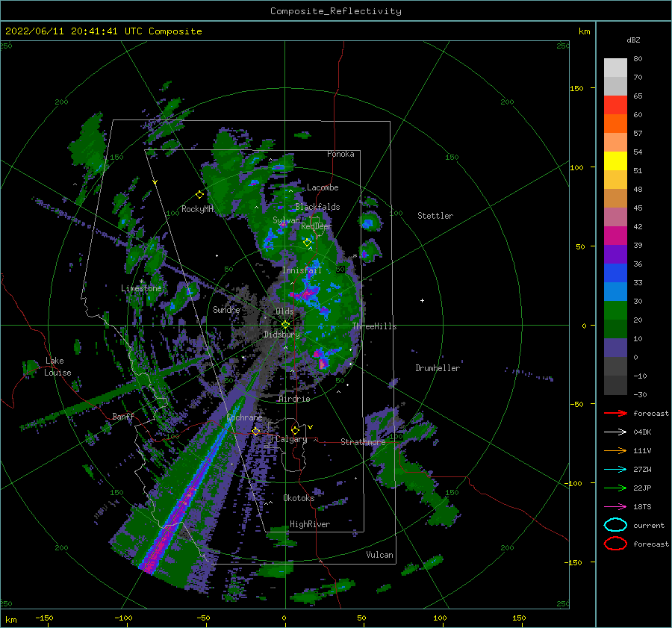Viewport: 672px width, 628px height.
Task: Click the Strathmore town label
Action: coord(363,441)
